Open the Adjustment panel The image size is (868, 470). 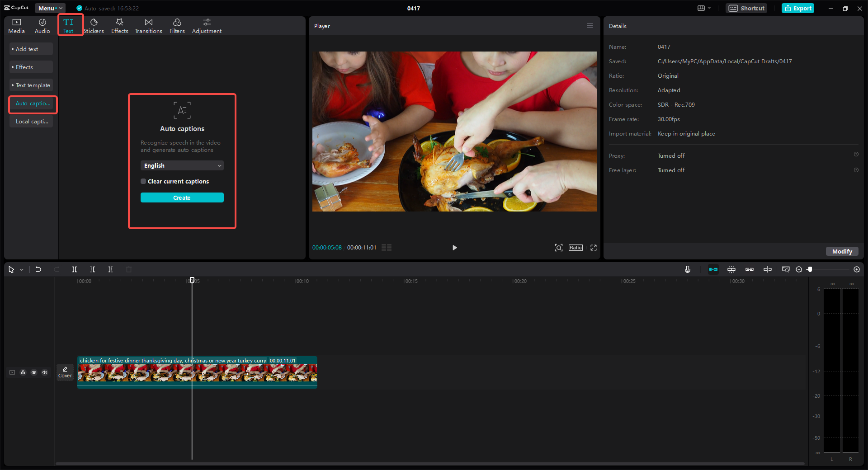click(x=206, y=25)
